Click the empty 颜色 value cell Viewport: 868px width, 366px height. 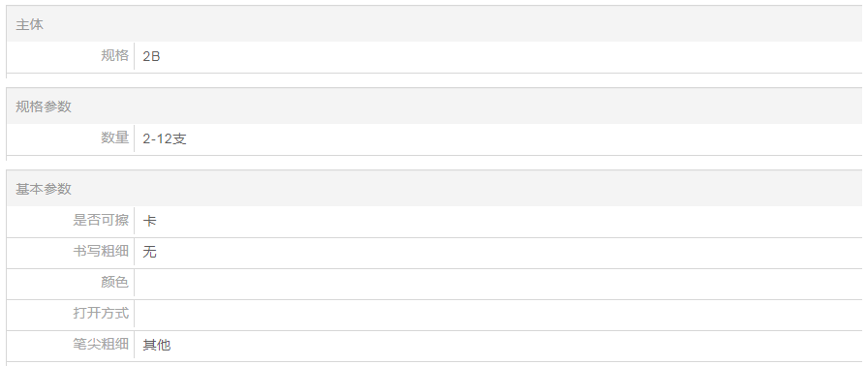[x=498, y=284]
